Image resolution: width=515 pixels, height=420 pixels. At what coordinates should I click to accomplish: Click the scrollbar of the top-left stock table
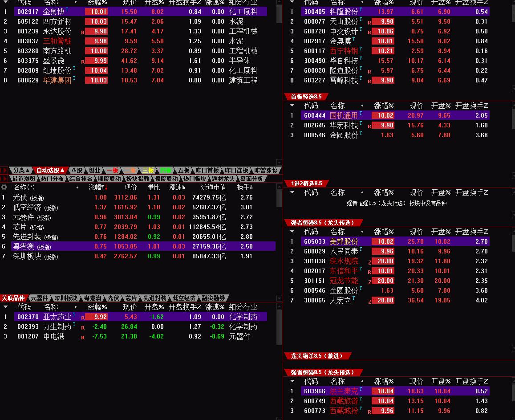(279, 13)
